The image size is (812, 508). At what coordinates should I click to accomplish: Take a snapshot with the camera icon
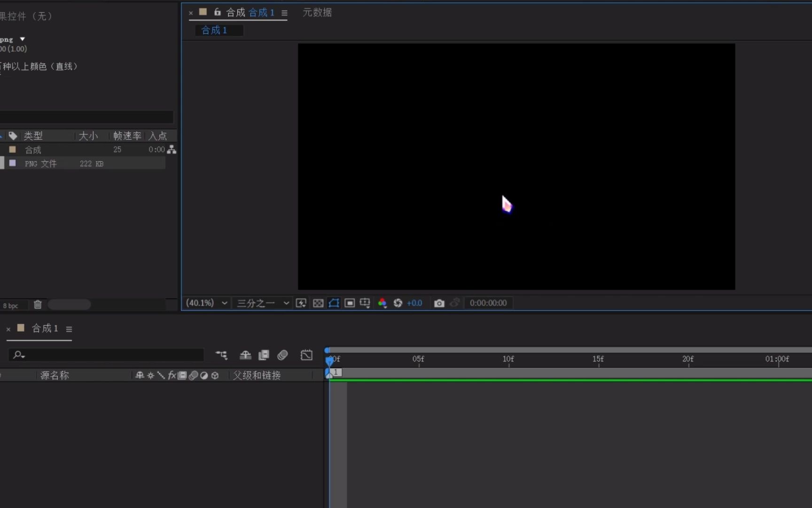coord(439,303)
